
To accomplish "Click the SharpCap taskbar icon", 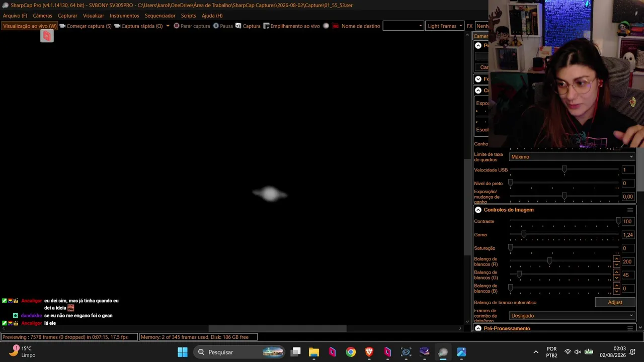I will pos(443,352).
